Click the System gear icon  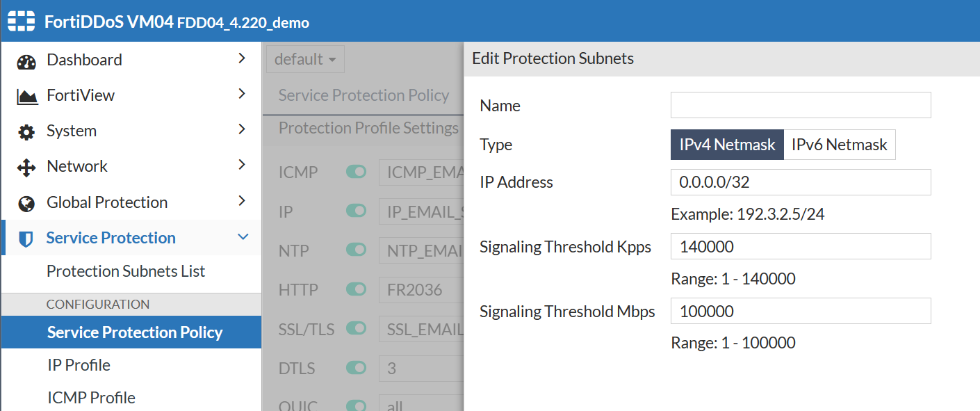point(26,131)
